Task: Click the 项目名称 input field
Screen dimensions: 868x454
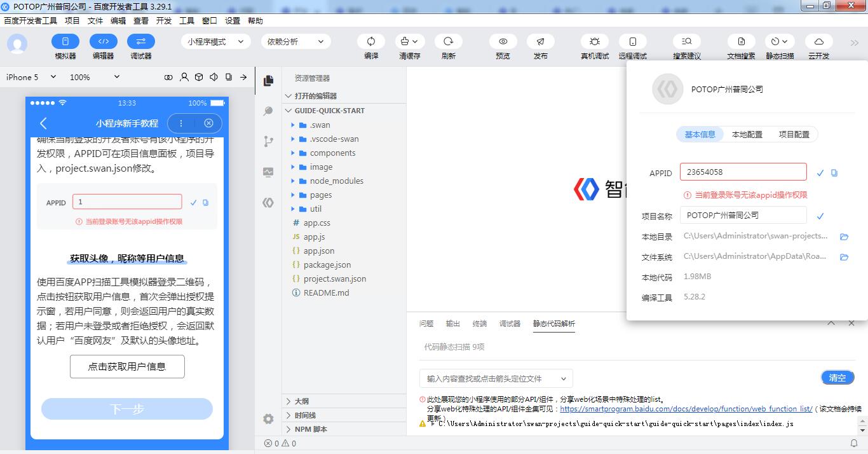Action: click(x=743, y=215)
